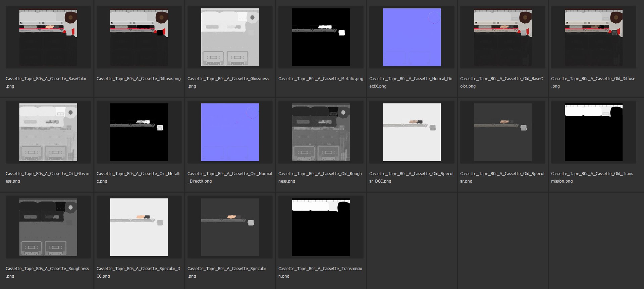Select the Cassette_Old_Specular.png thumbnail
Viewport: 644px width, 289px height.
[x=502, y=132]
